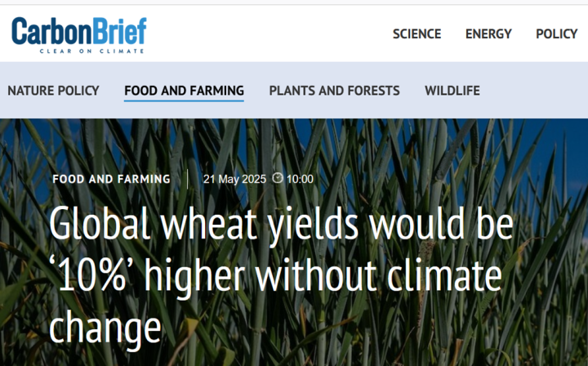Open the Wildlife tab
This screenshot has width=588, height=366.
tap(452, 91)
